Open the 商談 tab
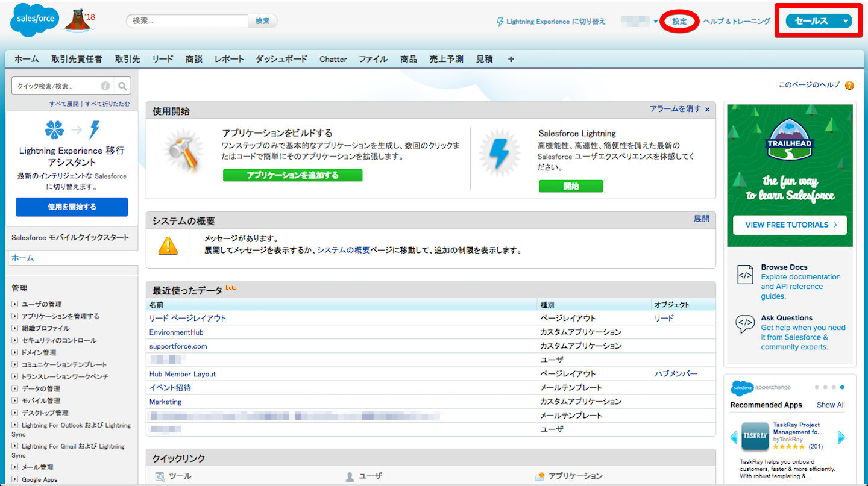 coord(194,59)
